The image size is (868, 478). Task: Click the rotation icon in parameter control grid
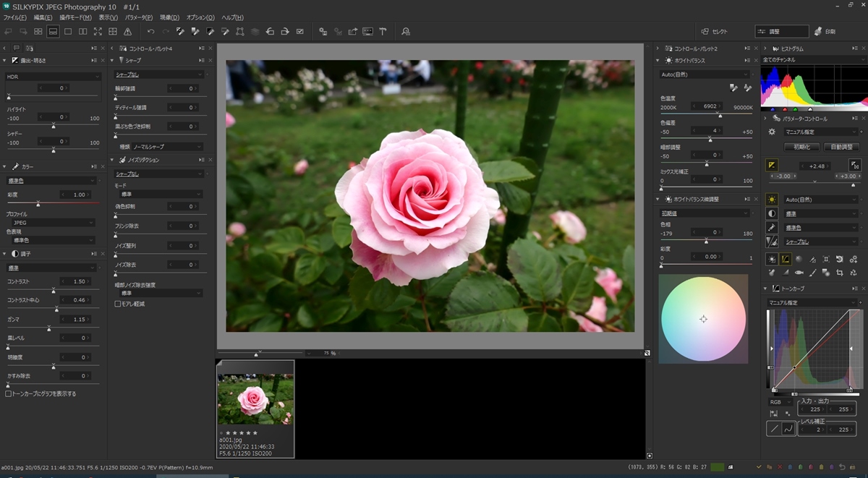(840, 259)
